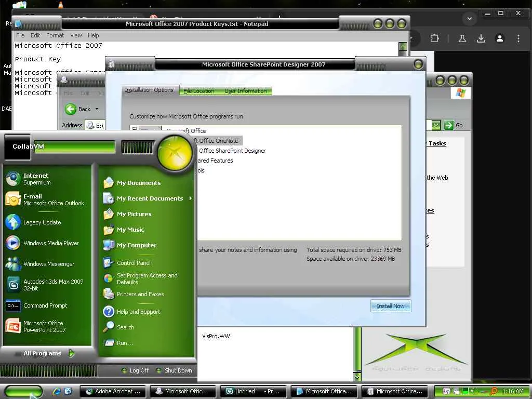This screenshot has height=399, width=532.
Task: Open browser downloads icon
Action: pyautogui.click(x=481, y=38)
